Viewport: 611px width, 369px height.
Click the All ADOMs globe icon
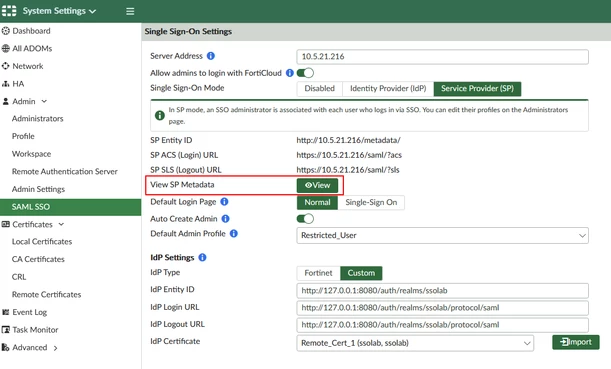[5, 48]
